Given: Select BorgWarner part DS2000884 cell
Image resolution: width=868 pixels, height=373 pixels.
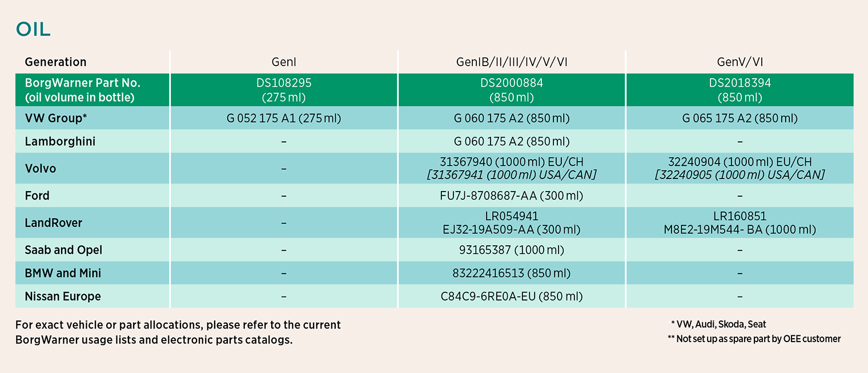Looking at the screenshot, I should (x=512, y=90).
